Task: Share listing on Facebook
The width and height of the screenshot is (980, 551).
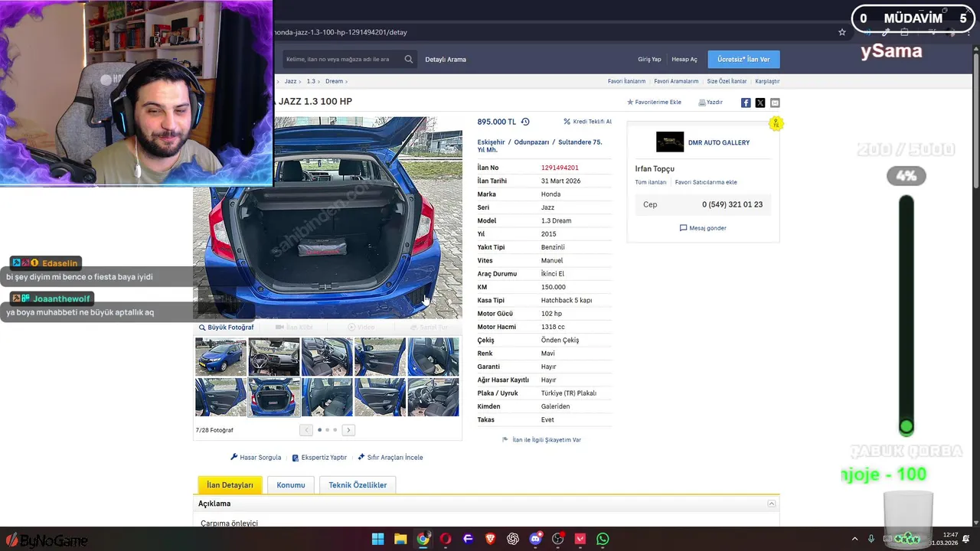Action: (746, 103)
